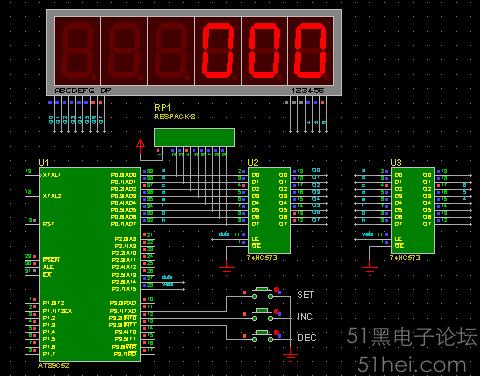The width and height of the screenshot is (480, 376).
Task: Click the ground symbol below U3
Action: coord(370,268)
